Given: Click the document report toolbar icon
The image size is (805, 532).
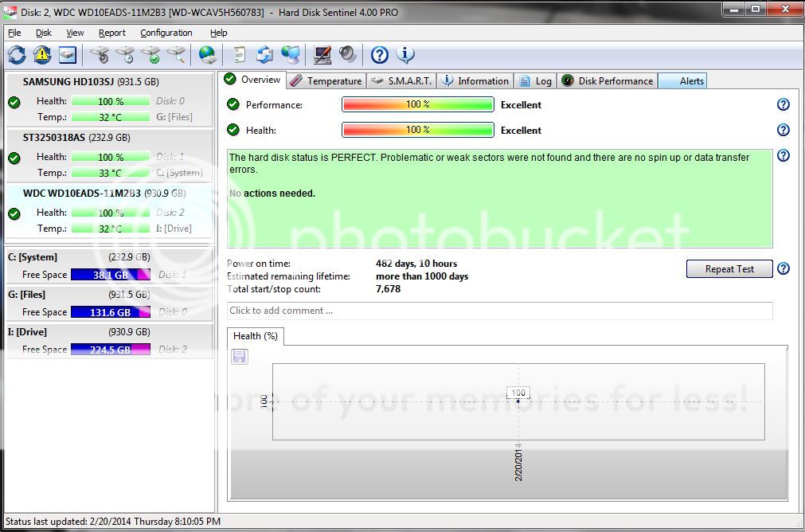Looking at the screenshot, I should [x=238, y=55].
